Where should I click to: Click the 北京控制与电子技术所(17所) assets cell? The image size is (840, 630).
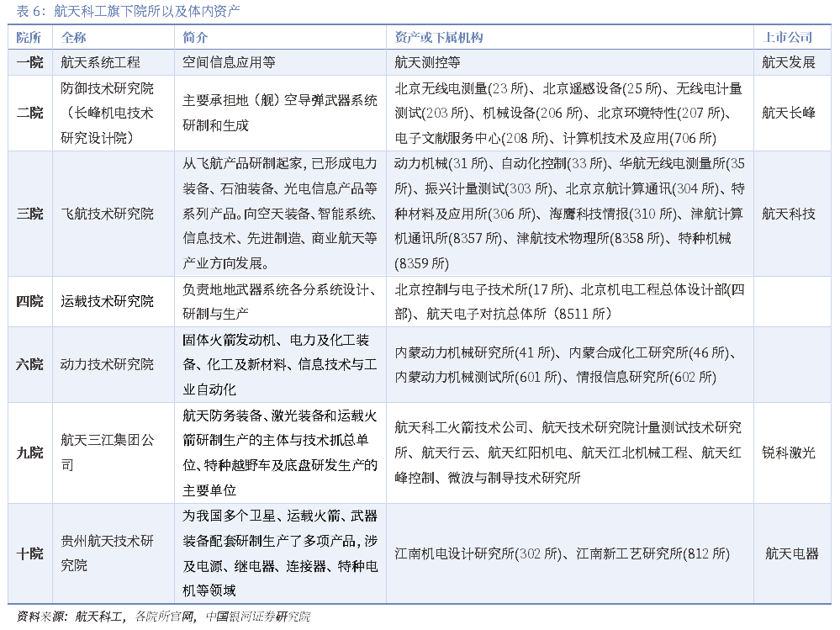pyautogui.click(x=569, y=301)
